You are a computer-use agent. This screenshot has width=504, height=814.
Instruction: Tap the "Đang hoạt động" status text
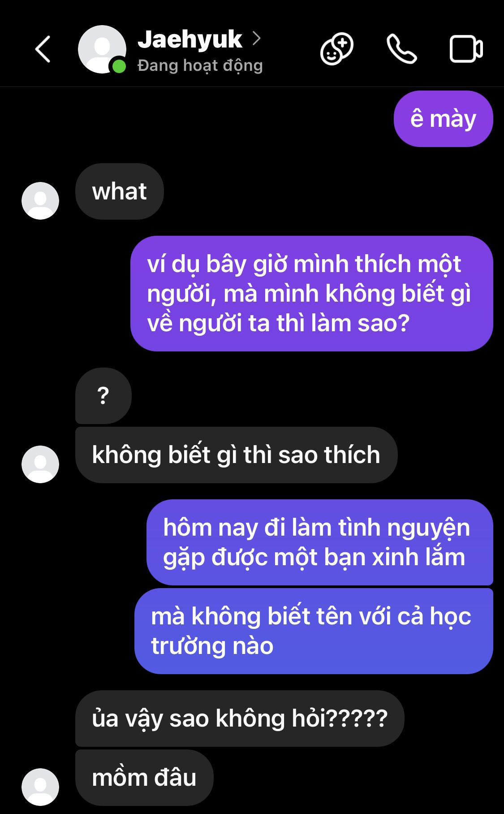(200, 65)
